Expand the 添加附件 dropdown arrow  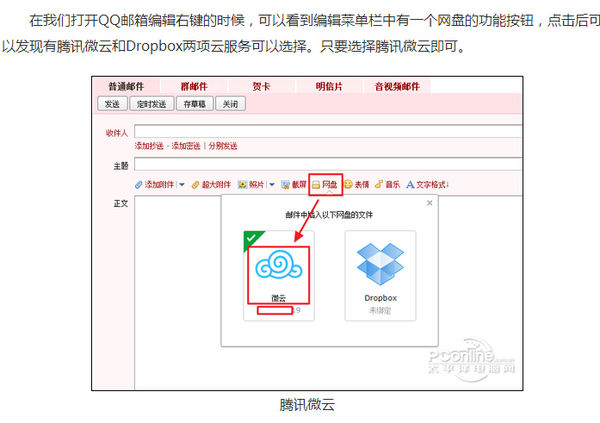coord(182,185)
